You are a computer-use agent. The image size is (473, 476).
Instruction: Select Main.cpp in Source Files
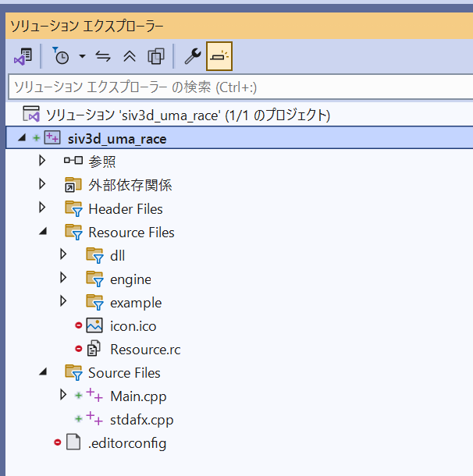[x=137, y=396]
